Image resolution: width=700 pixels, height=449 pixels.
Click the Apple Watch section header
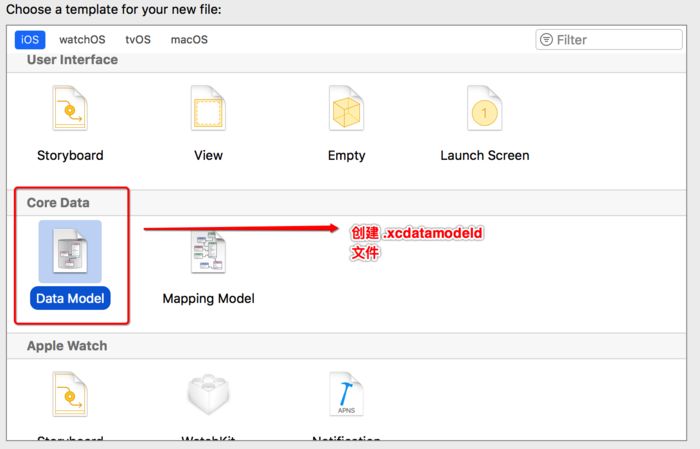pos(67,346)
